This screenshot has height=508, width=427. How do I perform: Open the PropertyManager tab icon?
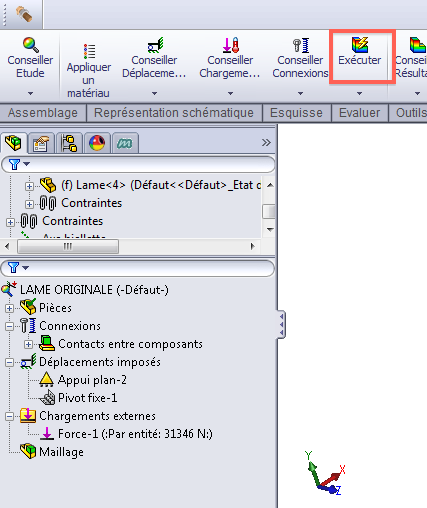[41, 143]
